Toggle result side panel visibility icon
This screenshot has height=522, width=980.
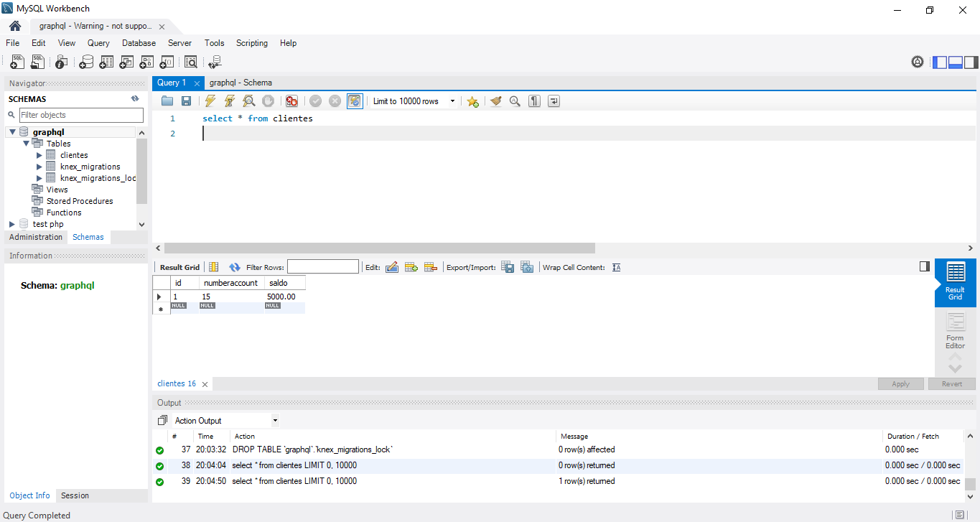(925, 266)
